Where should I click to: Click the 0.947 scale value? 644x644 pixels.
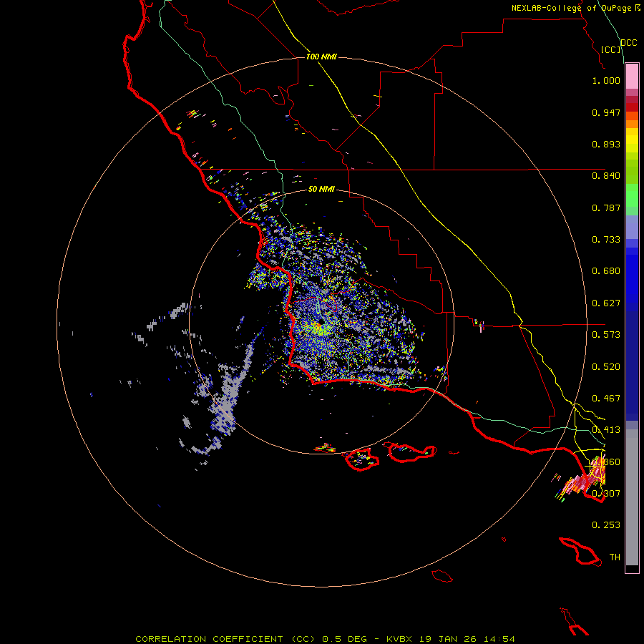606,112
